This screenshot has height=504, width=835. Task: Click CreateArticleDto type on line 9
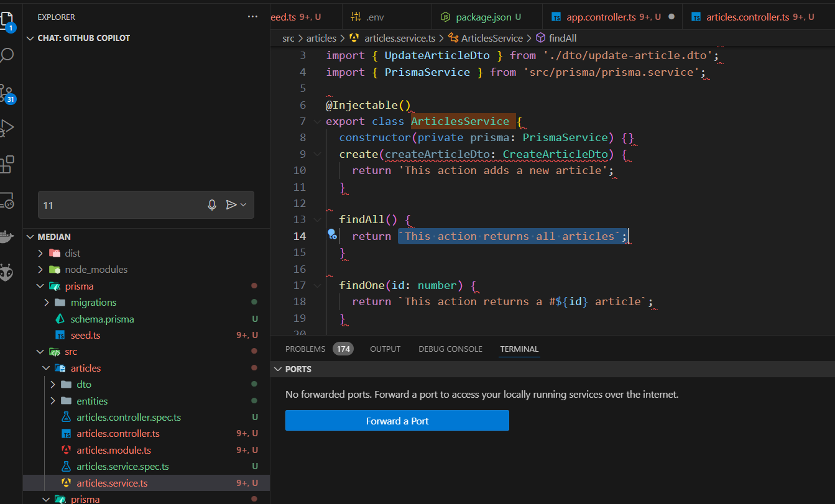(555, 153)
